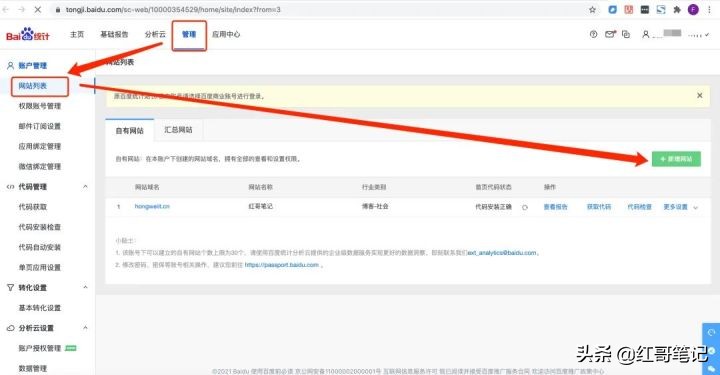The height and width of the screenshot is (375, 720).
Task: Open the passport.baidu.com link
Action: pos(281,265)
